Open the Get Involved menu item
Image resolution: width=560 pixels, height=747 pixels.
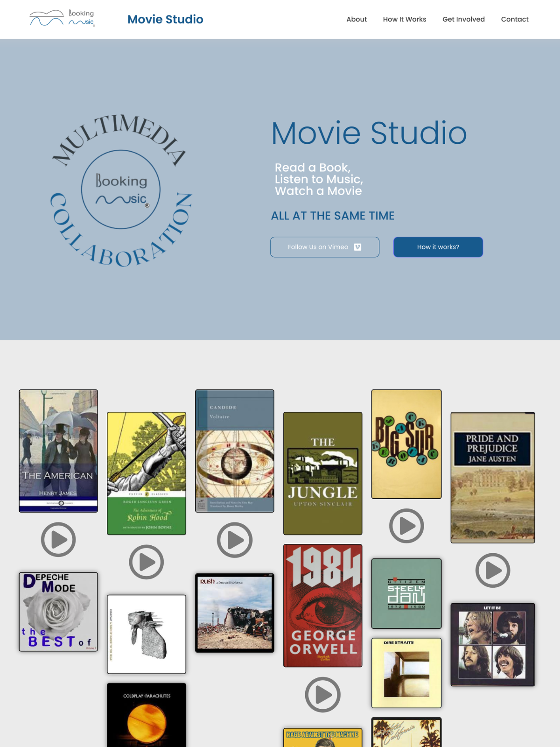[x=463, y=19]
